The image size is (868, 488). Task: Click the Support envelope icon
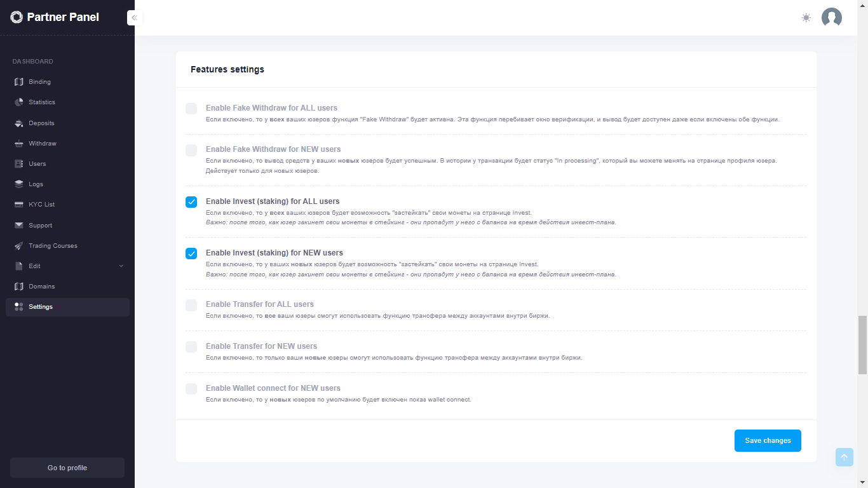[18, 226]
